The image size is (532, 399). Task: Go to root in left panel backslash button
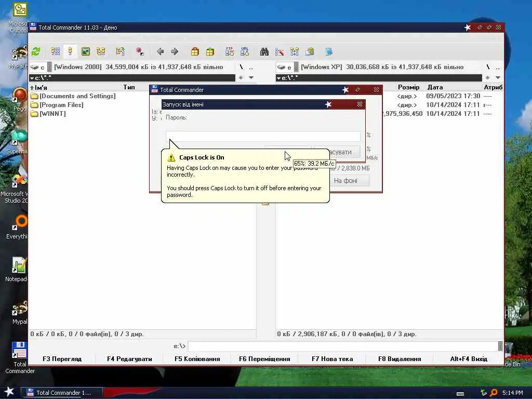pos(241,67)
